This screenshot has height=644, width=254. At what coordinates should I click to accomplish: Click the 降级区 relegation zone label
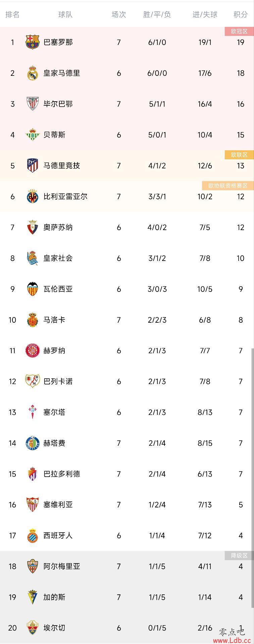click(x=239, y=555)
